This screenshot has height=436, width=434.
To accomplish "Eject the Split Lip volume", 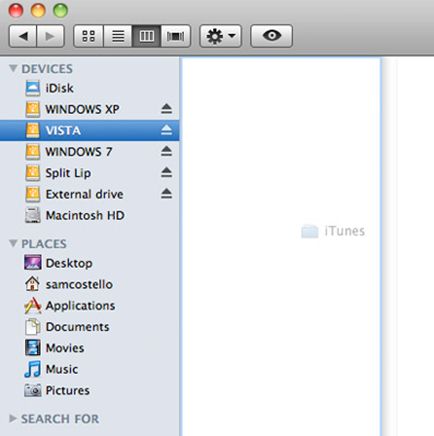I will (166, 172).
